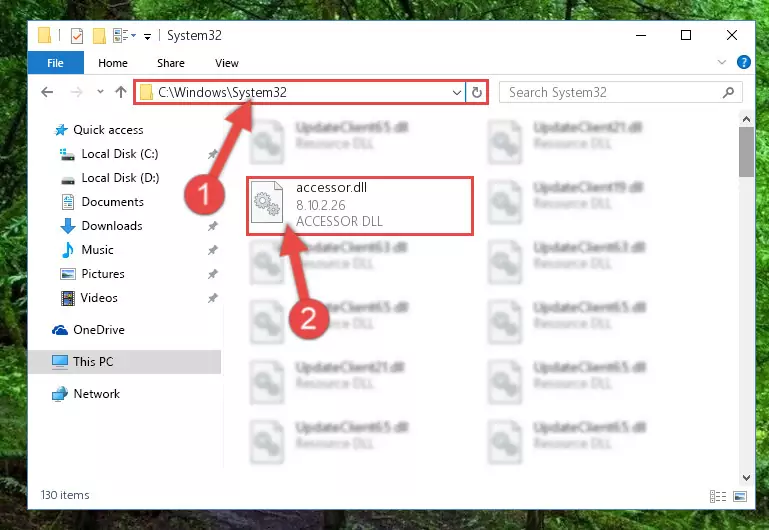The image size is (769, 530).
Task: Refresh the System32 folder
Action: tap(477, 92)
